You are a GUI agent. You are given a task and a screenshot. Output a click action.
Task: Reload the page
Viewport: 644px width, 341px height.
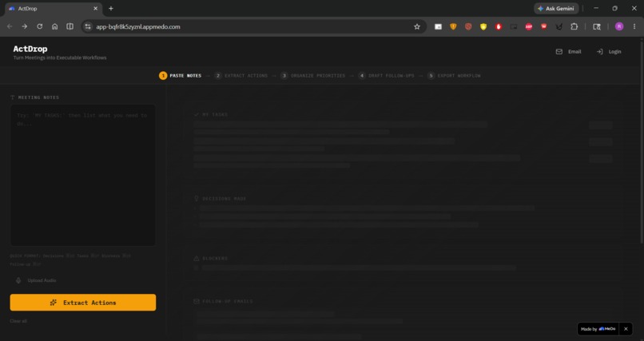[39, 26]
